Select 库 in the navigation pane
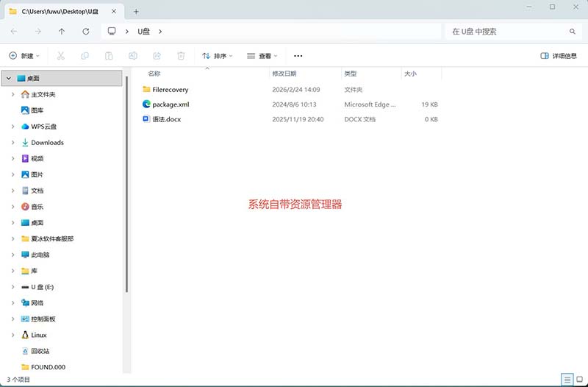Viewport: 588px width, 387px height. [34, 271]
